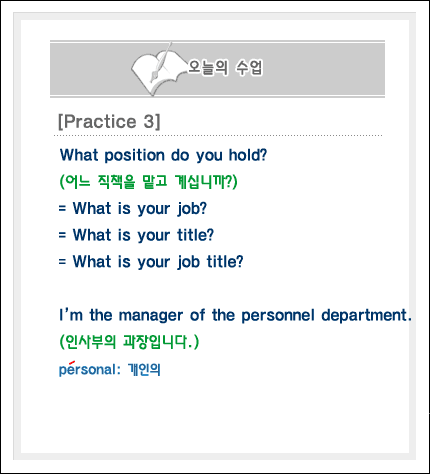Click the Korean translation '어느 직책을 맡고 계십니까?'

[148, 182]
